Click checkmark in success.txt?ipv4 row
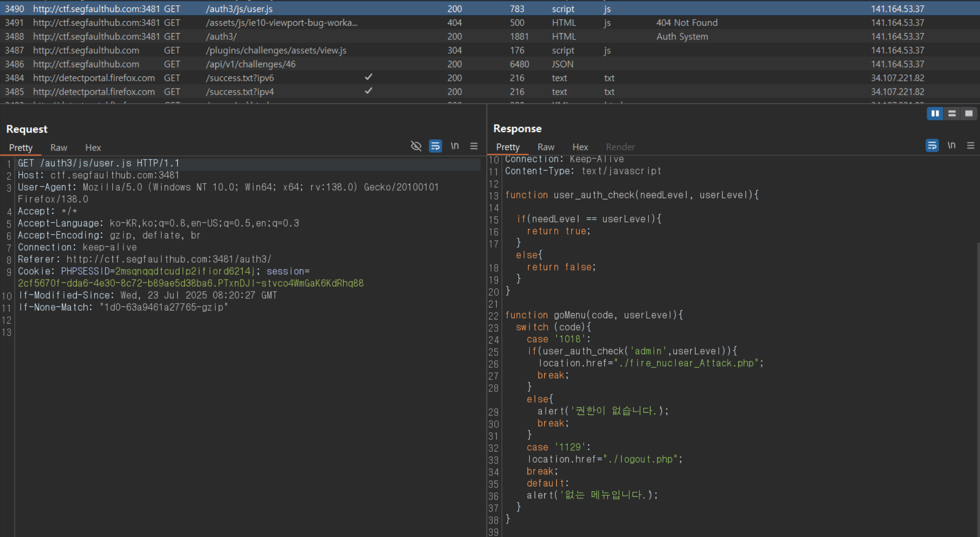980x537 pixels. click(368, 91)
